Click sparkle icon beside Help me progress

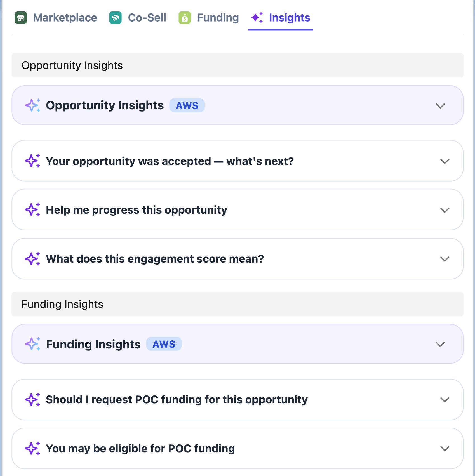click(x=32, y=210)
